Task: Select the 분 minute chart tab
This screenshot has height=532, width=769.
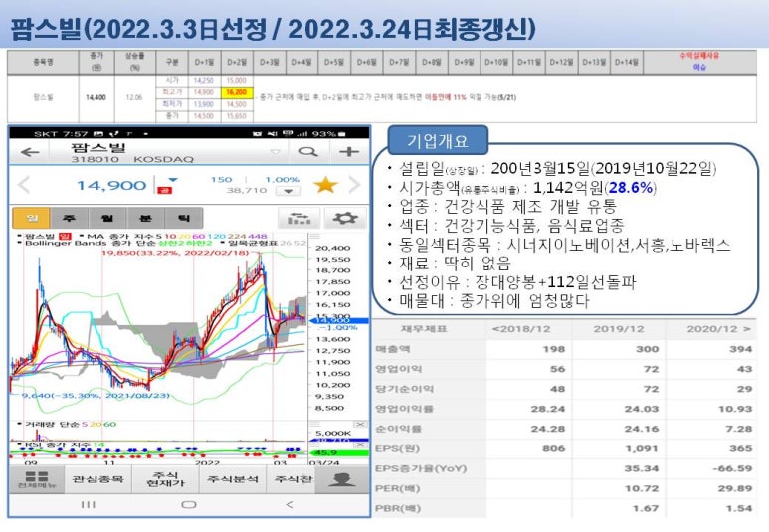Action: click(145, 218)
